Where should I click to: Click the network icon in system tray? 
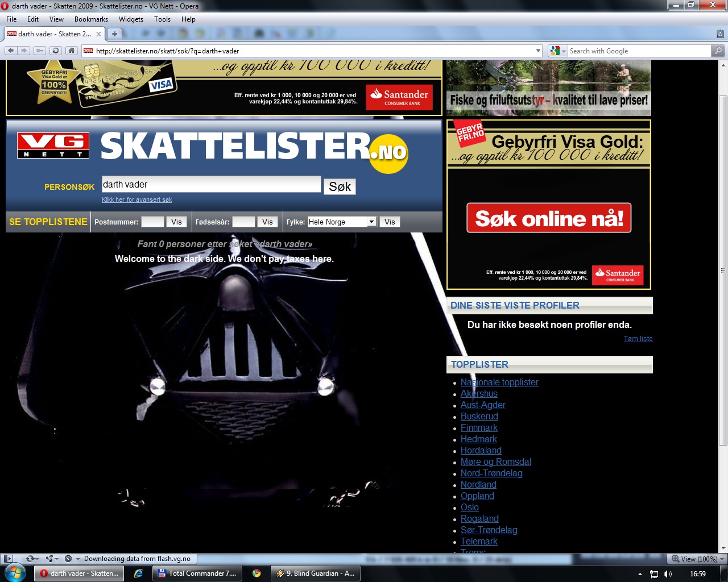coord(654,574)
